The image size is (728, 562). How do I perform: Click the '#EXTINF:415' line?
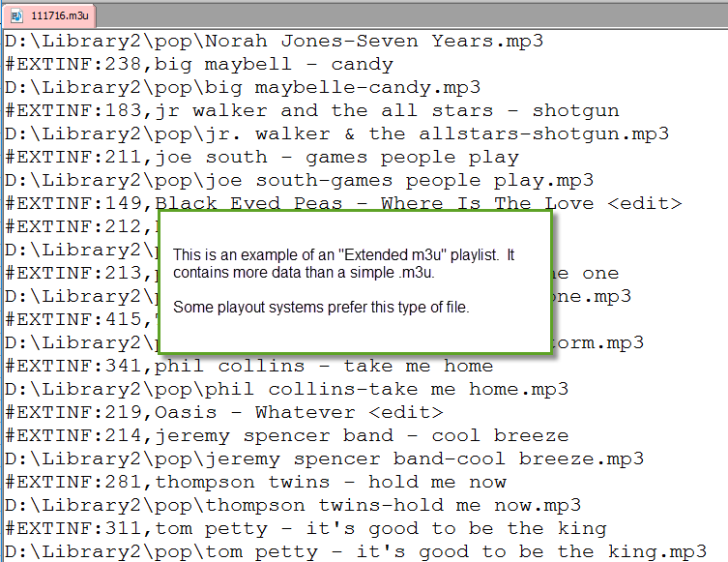(x=81, y=319)
